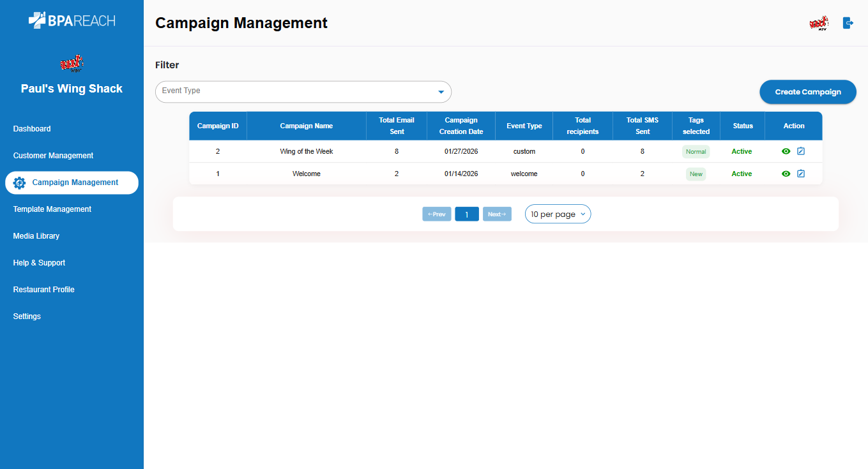Viewport: 868px width, 469px height.
Task: Go to Customer Management
Action: 53,156
